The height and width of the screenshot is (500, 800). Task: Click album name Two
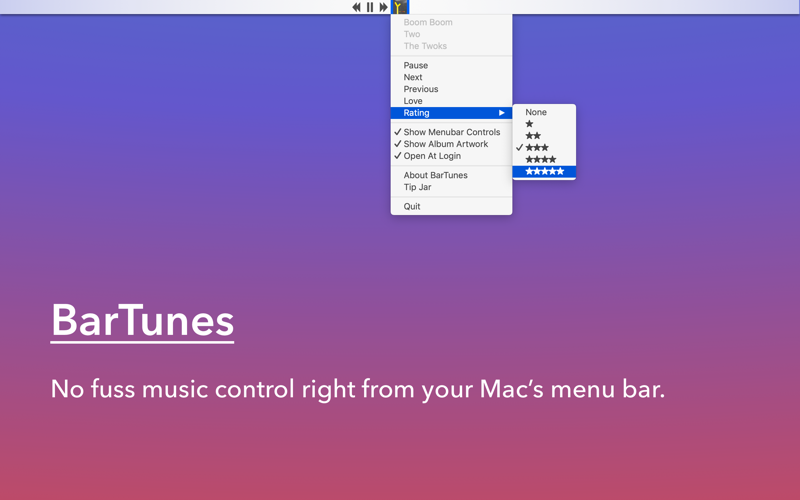click(412, 34)
